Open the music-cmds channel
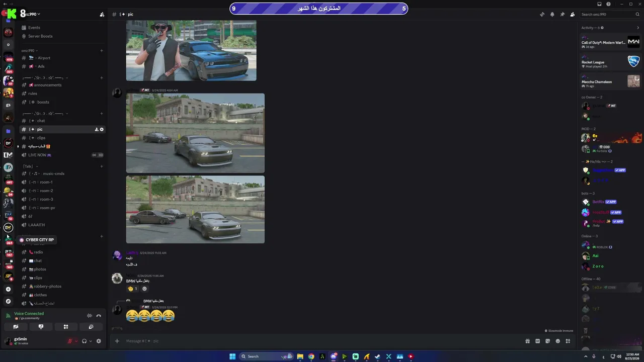644x362 pixels. [63, 173]
